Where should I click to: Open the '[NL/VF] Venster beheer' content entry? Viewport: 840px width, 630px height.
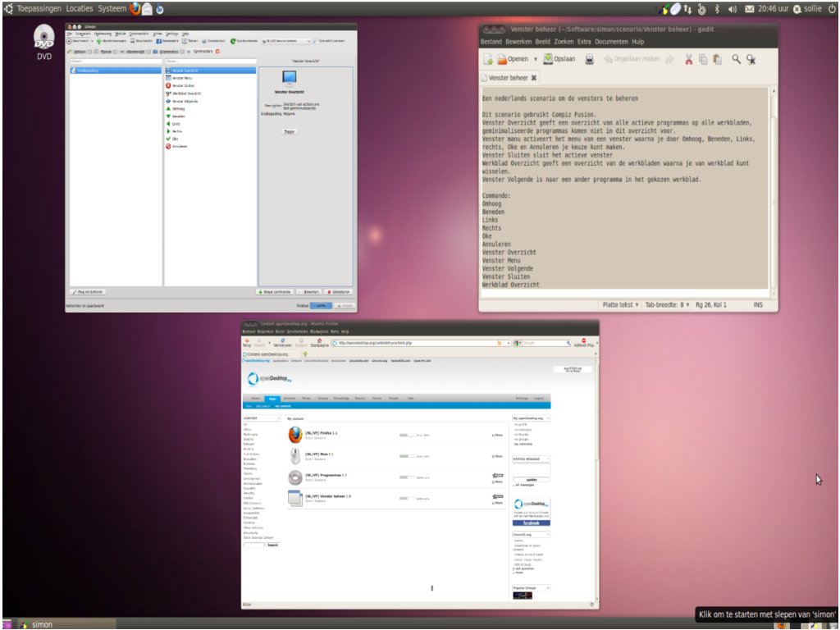[328, 496]
